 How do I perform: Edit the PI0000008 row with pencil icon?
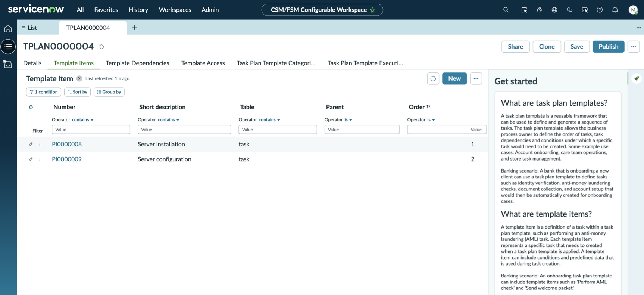click(31, 144)
